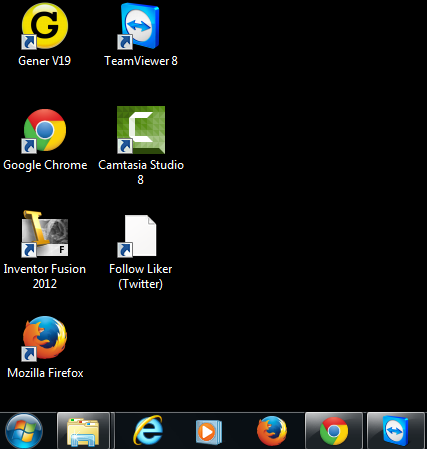Click the Google Chrome desktop shortcut icon
The height and width of the screenshot is (449, 427).
coord(45,130)
